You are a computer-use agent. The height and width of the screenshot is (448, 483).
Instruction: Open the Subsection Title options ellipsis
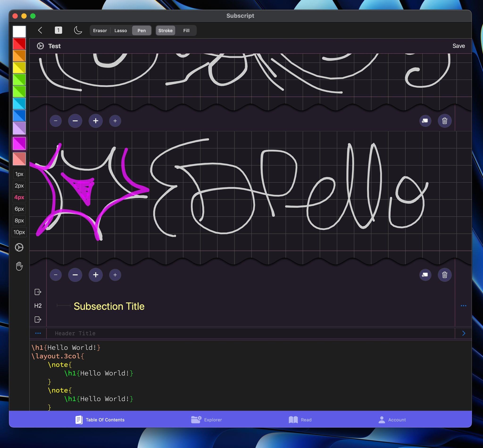463,306
